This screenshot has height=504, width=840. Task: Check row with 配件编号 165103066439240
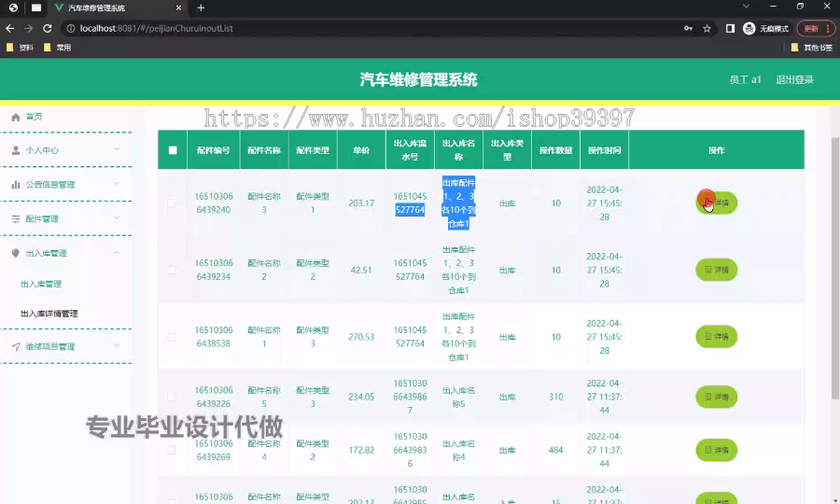click(172, 203)
